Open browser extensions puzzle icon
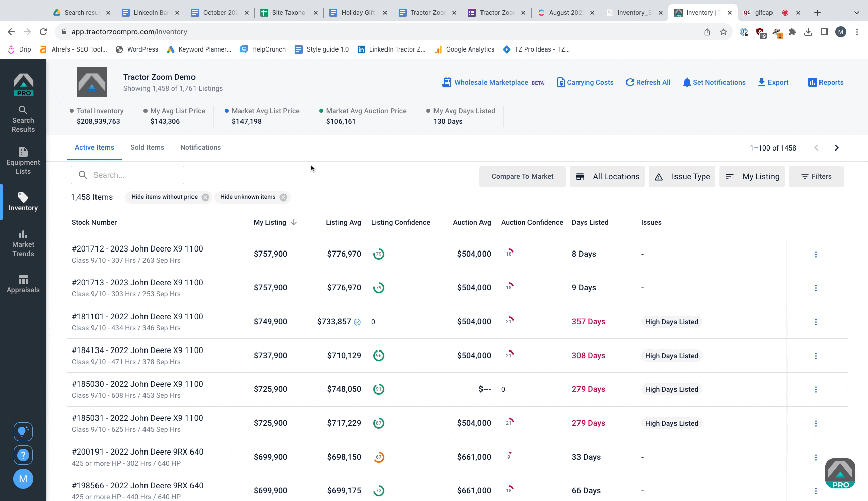The height and width of the screenshot is (501, 868). coord(792,32)
